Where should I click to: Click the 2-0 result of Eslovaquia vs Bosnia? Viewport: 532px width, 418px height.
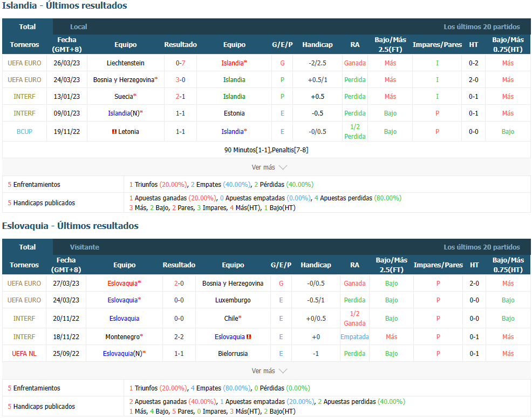179,283
